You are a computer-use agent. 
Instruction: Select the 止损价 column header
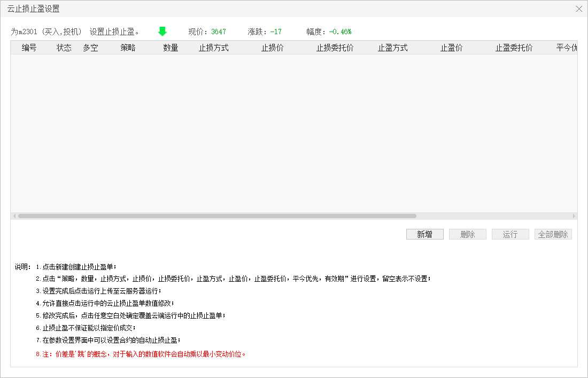click(x=272, y=48)
